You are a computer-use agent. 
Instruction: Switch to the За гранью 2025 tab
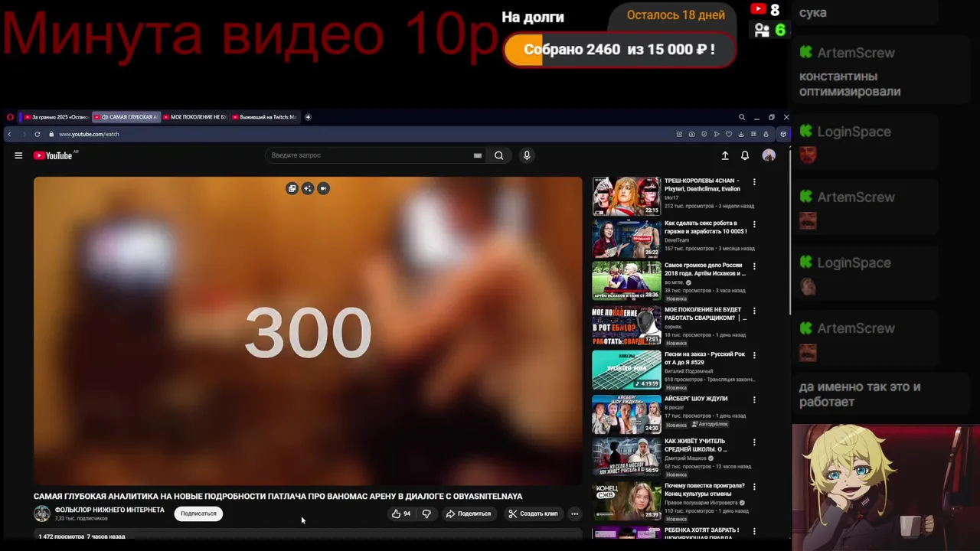[56, 117]
